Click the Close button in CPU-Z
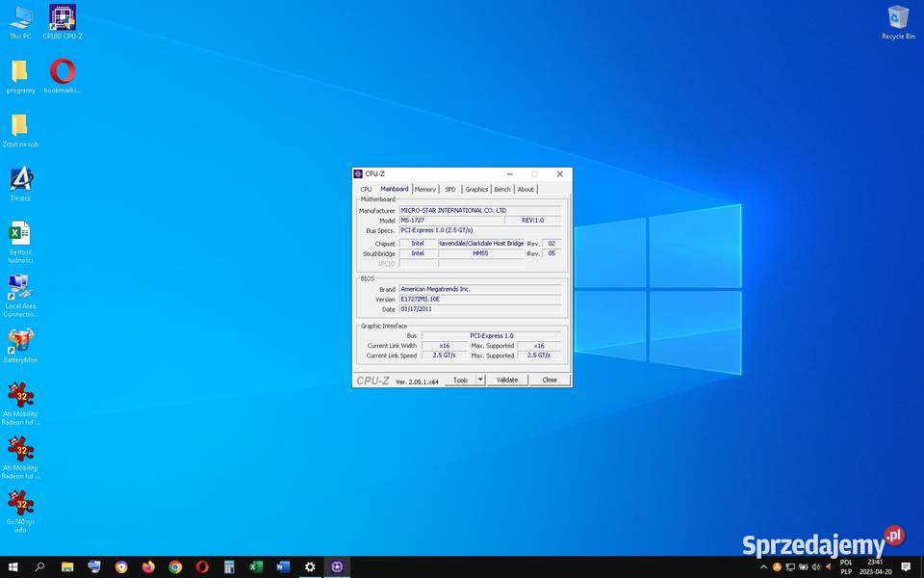Viewport: 924px width, 578px height. click(x=550, y=380)
